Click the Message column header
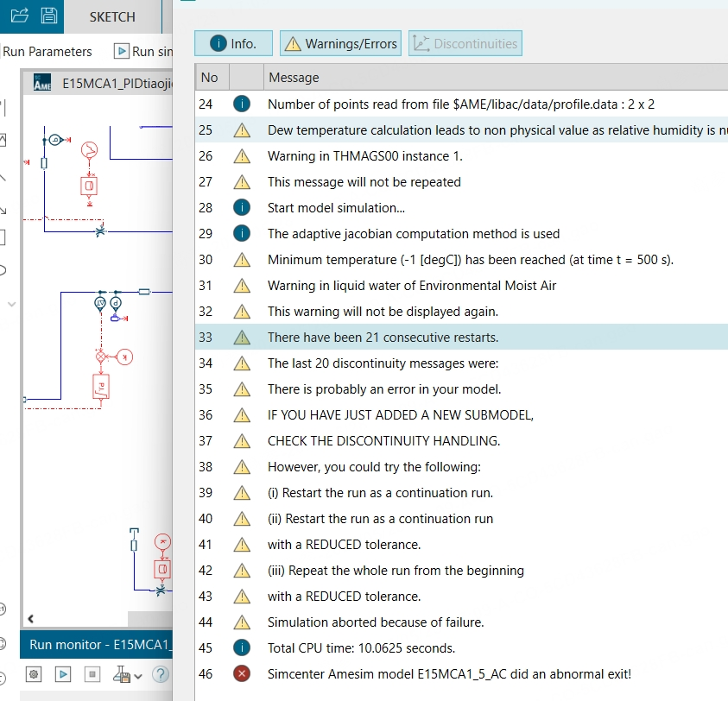 pyautogui.click(x=294, y=78)
